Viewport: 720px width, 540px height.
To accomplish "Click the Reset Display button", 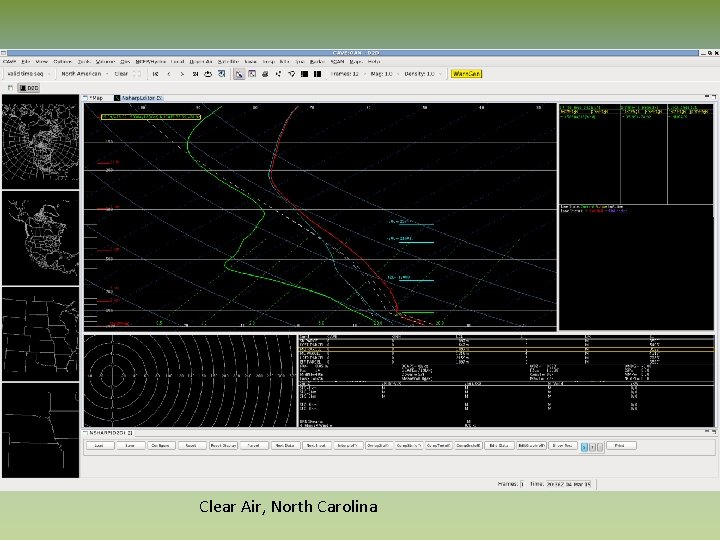I will pyautogui.click(x=223, y=446).
